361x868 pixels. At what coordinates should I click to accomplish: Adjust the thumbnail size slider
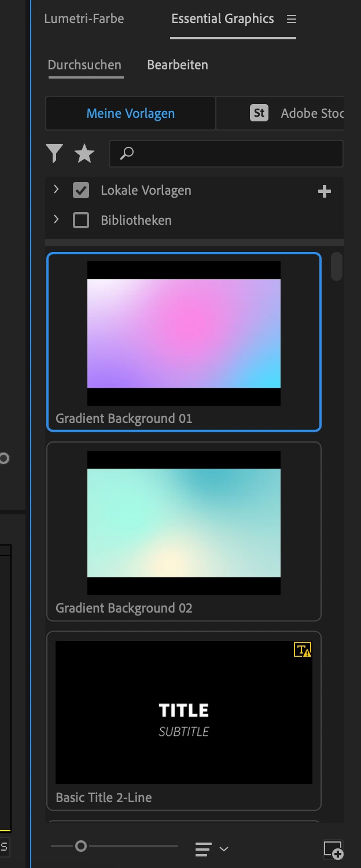[x=81, y=846]
